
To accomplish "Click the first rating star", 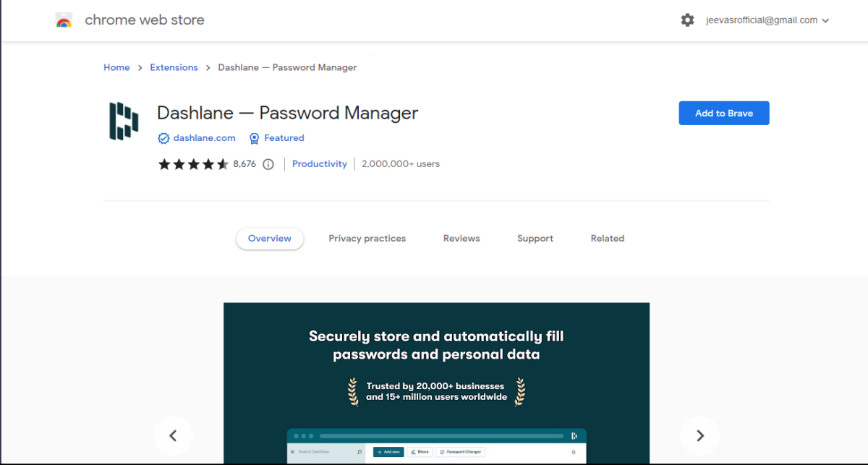I will pos(164,164).
